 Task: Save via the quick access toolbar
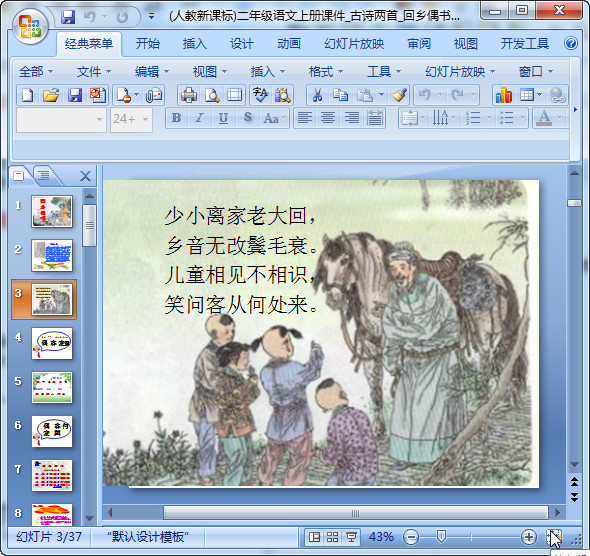68,17
